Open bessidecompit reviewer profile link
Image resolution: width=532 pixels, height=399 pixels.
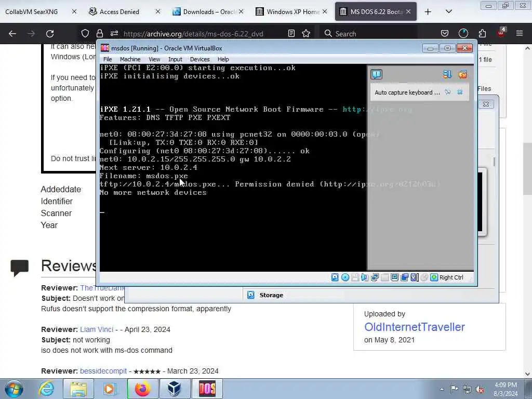[x=103, y=371]
